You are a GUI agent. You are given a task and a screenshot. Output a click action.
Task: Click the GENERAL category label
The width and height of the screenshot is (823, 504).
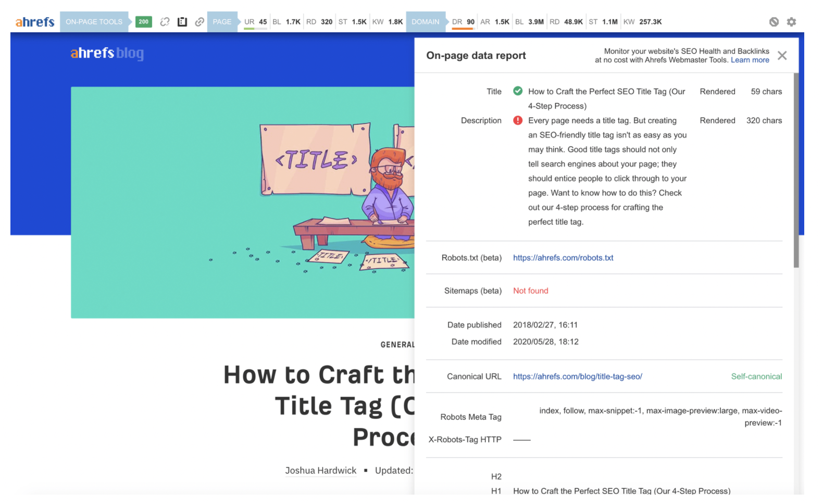pyautogui.click(x=397, y=345)
